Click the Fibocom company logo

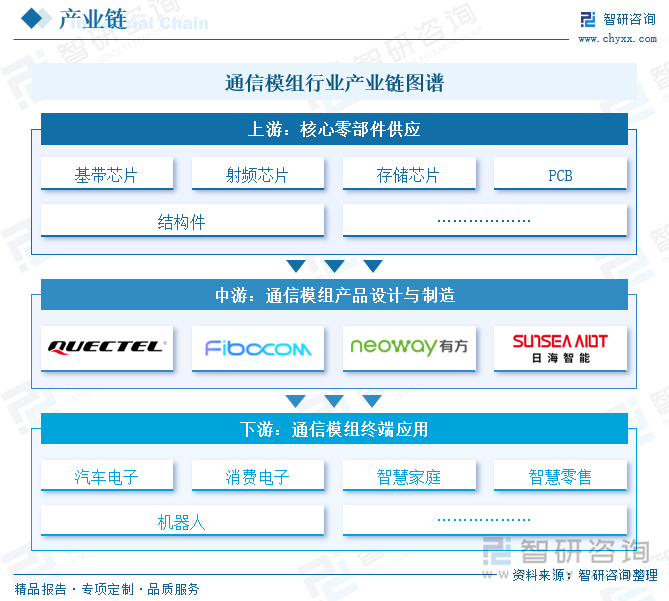pos(258,348)
